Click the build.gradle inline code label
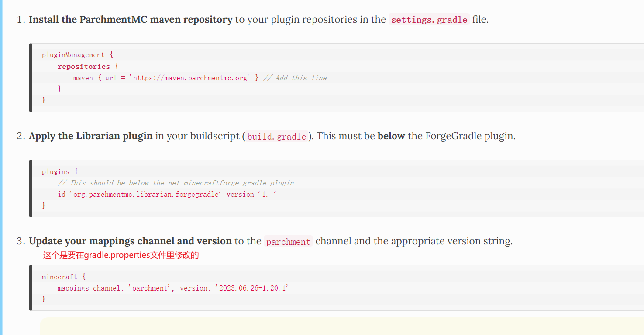Screen dimensions: 644x335 click(276, 137)
